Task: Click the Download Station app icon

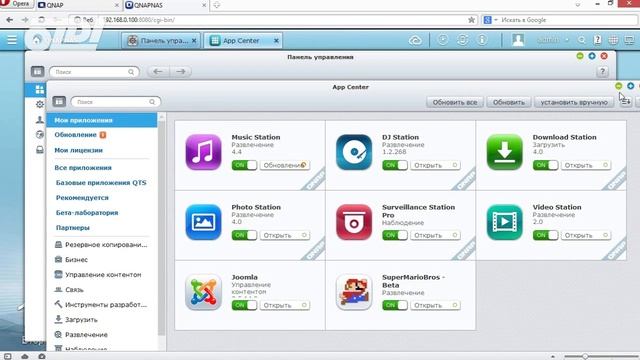Action: click(504, 152)
